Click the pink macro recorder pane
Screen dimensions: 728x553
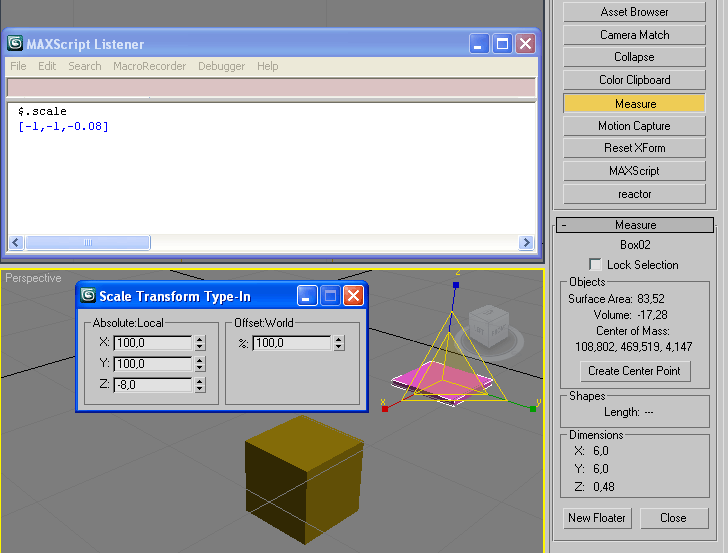[x=272, y=87]
